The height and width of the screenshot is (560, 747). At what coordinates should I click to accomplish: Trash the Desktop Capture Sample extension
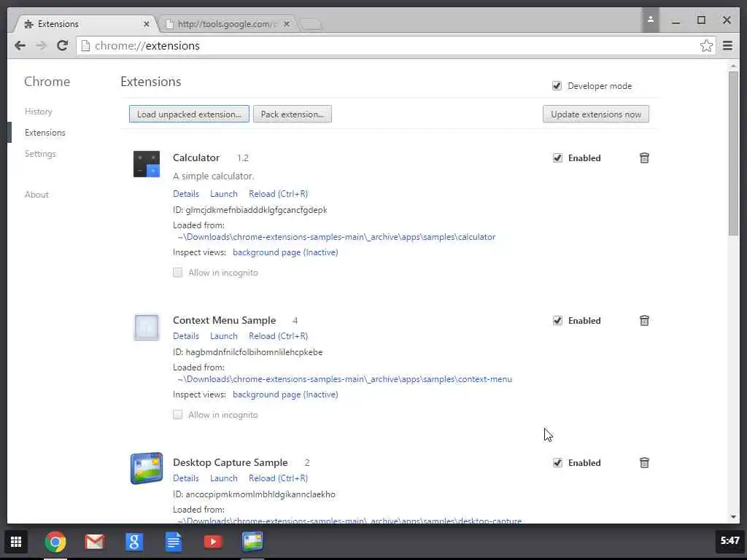(644, 463)
